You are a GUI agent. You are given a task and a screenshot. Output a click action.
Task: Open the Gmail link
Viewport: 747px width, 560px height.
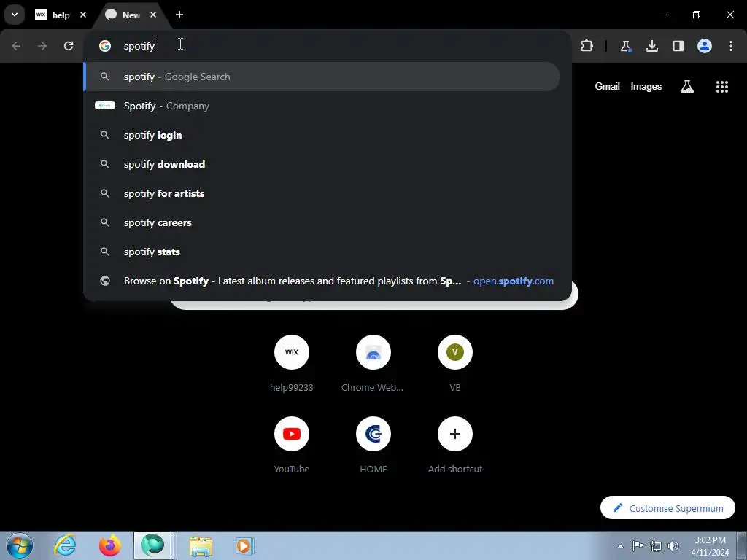pos(607,86)
